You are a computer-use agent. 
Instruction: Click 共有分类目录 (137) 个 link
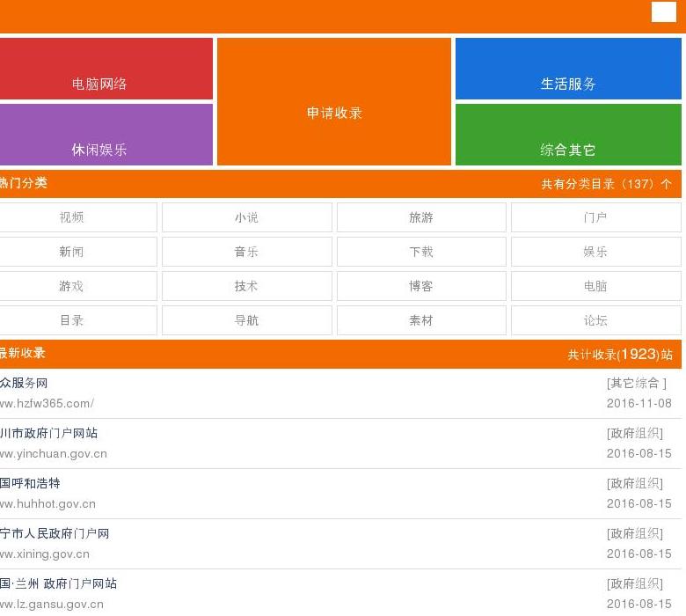click(x=606, y=184)
